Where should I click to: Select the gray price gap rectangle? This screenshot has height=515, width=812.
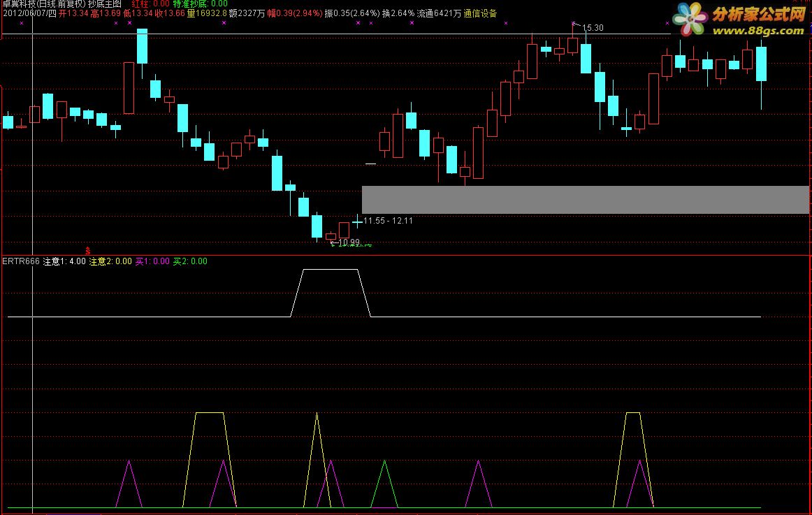point(585,200)
